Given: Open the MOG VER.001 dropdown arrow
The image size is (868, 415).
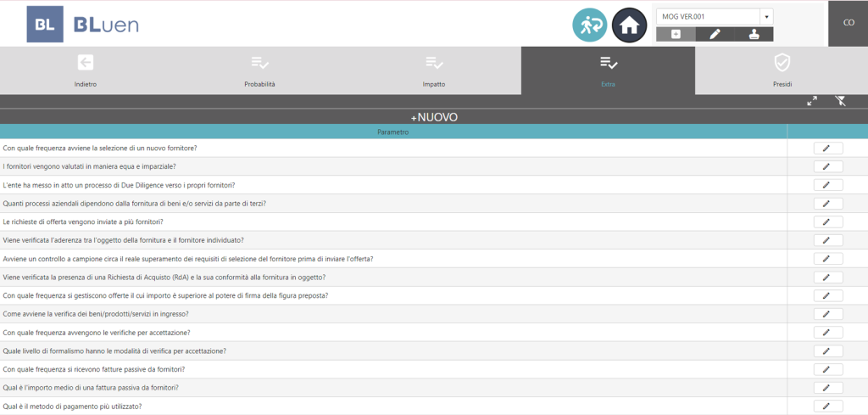Looking at the screenshot, I should coord(766,17).
